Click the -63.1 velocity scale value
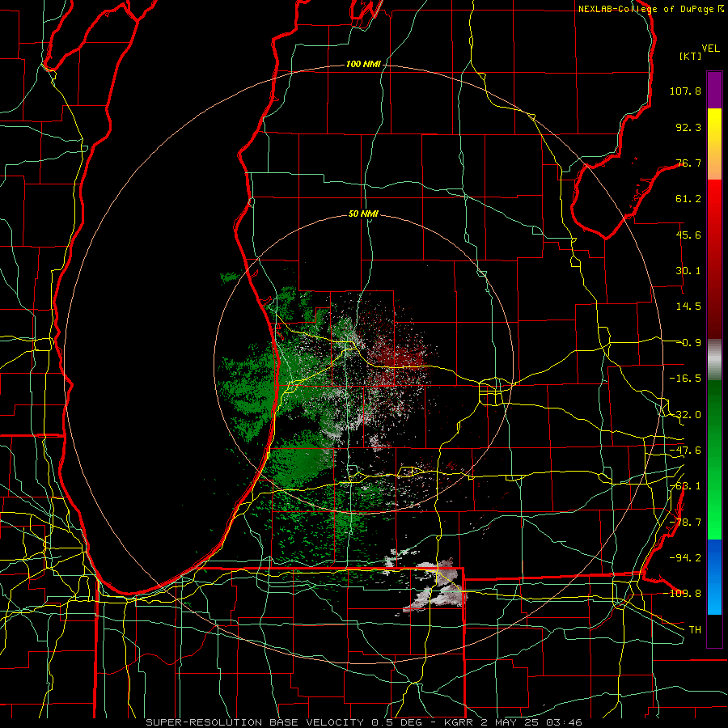728x728 pixels. point(685,486)
